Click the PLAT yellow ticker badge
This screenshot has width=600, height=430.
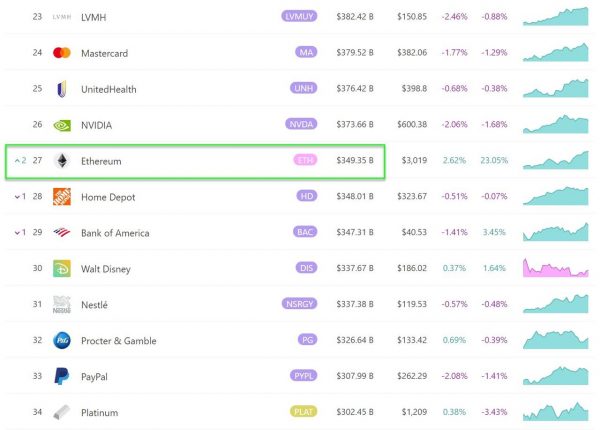[303, 412]
